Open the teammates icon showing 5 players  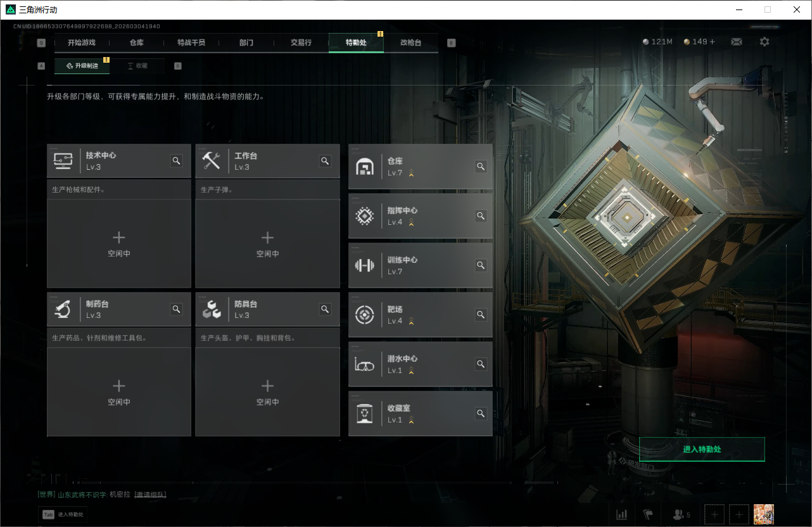click(x=678, y=514)
